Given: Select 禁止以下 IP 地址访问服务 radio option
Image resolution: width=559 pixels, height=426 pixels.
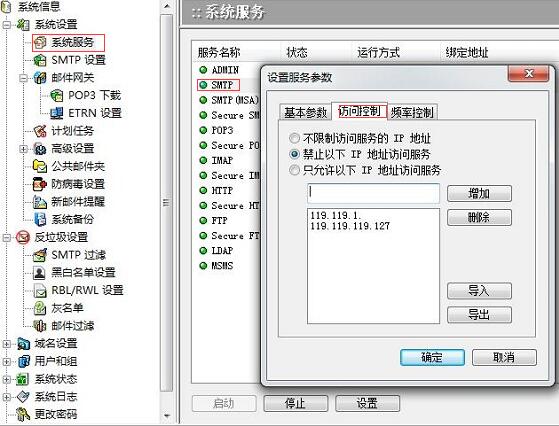Looking at the screenshot, I should [294, 154].
